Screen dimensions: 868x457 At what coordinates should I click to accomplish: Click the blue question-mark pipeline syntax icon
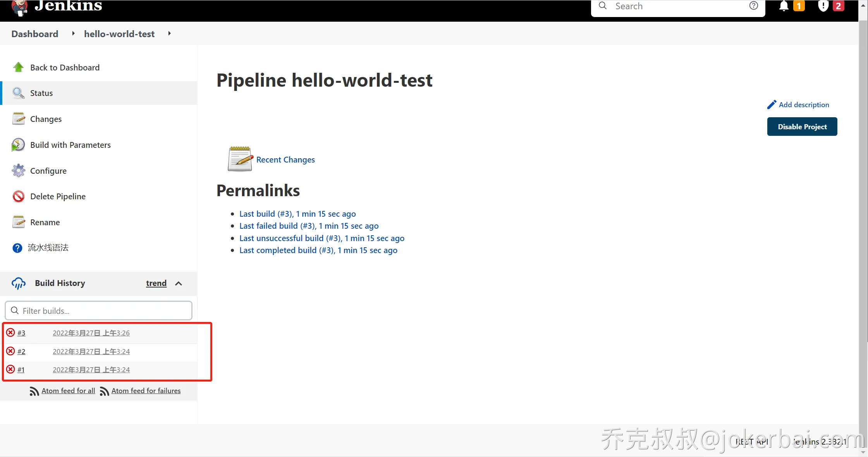(x=17, y=248)
